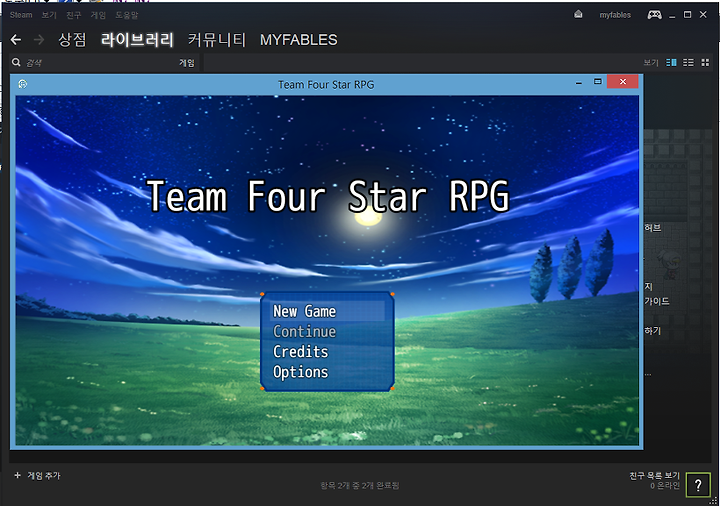Select the detail view icon

(671, 62)
